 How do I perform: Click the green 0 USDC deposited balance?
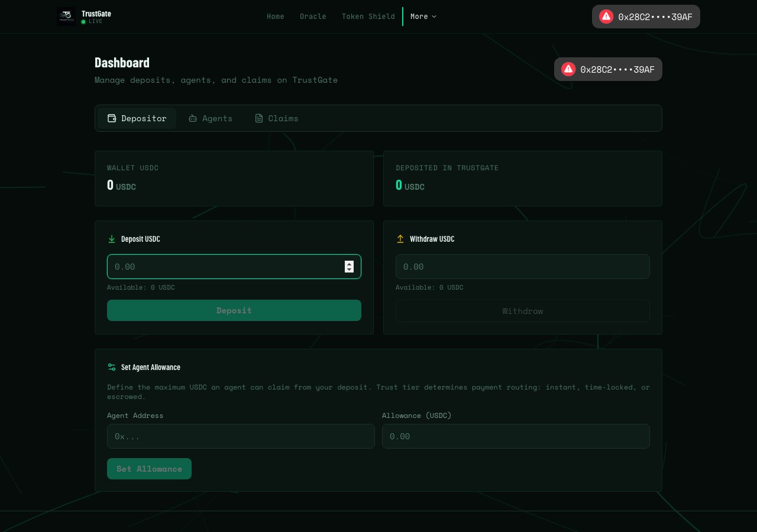[410, 185]
